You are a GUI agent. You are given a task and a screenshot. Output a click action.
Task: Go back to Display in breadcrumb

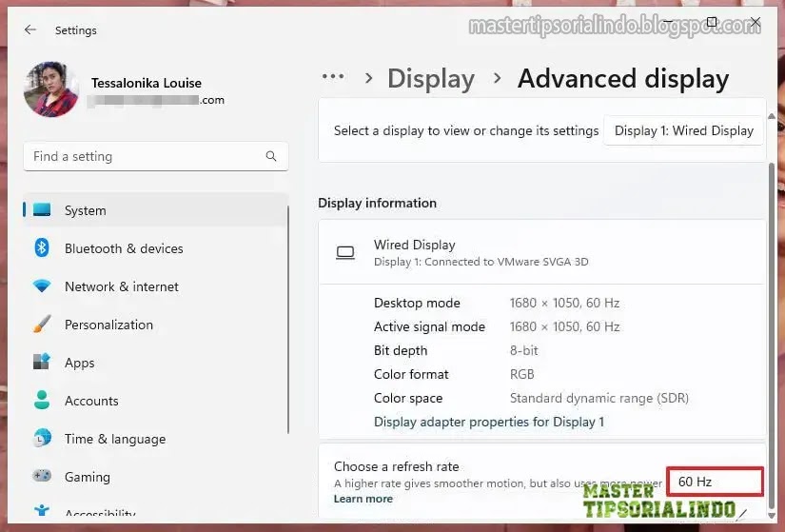(x=431, y=79)
